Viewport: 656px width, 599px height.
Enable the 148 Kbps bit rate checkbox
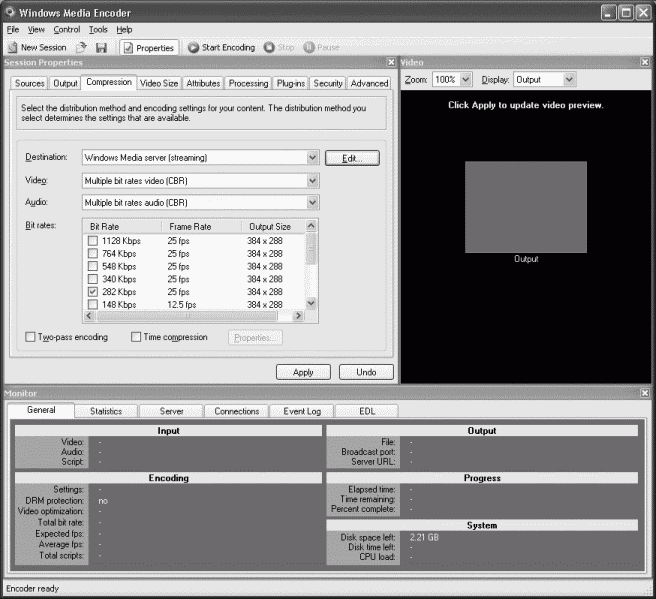(x=93, y=305)
